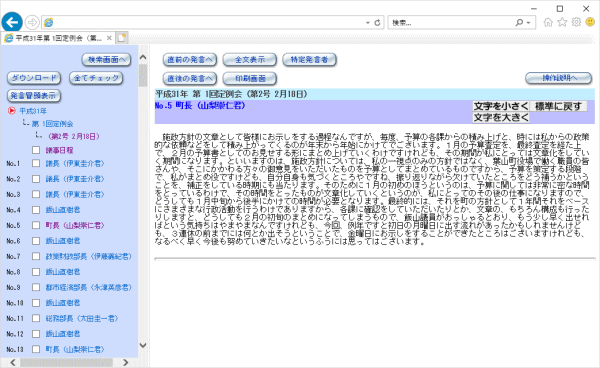
Task: Click 文字を大きく to enlarge text
Action: tap(501, 117)
